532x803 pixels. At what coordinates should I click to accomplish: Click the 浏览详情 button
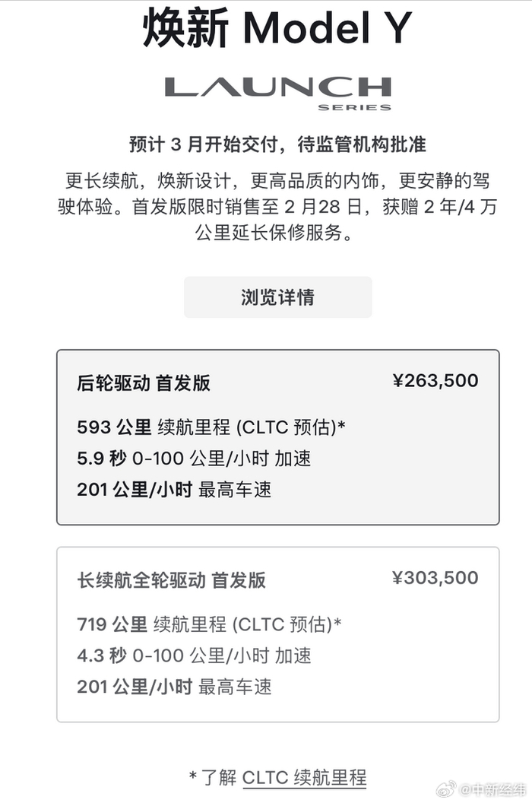pos(277,297)
